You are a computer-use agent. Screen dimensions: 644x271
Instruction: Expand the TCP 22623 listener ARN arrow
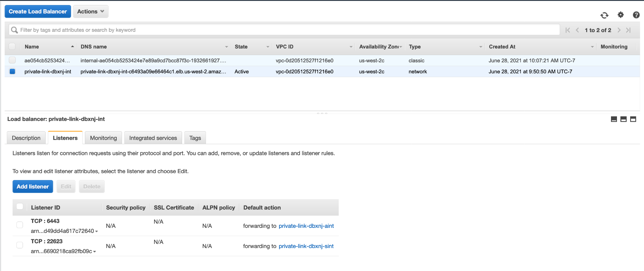click(x=95, y=251)
